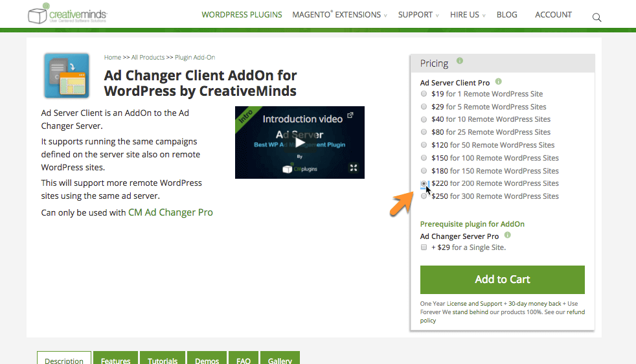Viewport: 636px width, 364px height.
Task: Switch to the Features tab
Action: pyautogui.click(x=115, y=359)
